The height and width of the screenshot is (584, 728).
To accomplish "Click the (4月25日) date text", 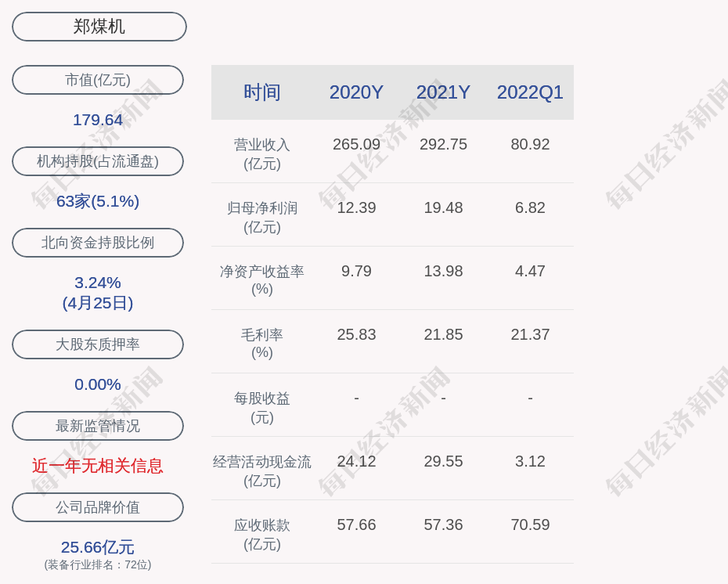I will (x=98, y=303).
